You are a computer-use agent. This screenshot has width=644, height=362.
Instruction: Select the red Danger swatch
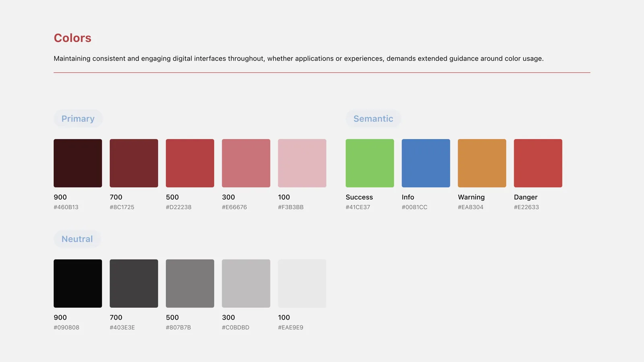538,163
